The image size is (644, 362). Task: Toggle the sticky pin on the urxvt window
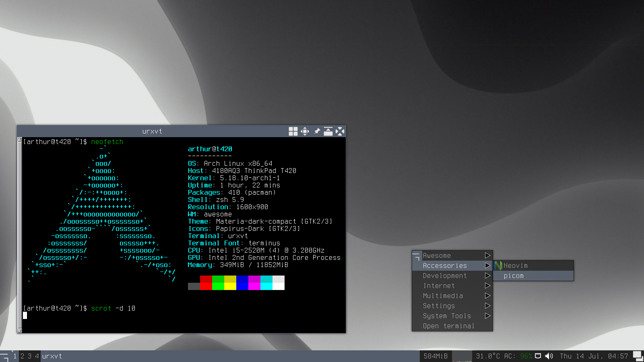317,131
